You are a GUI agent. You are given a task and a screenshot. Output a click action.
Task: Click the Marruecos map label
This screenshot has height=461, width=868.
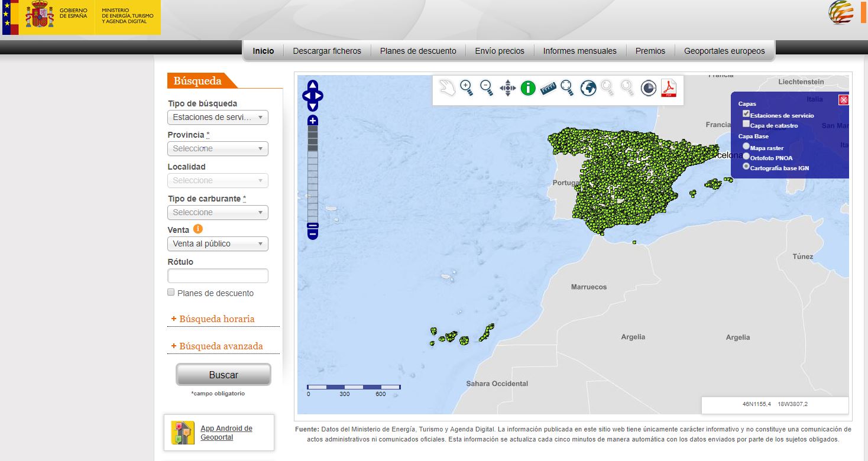(x=589, y=287)
